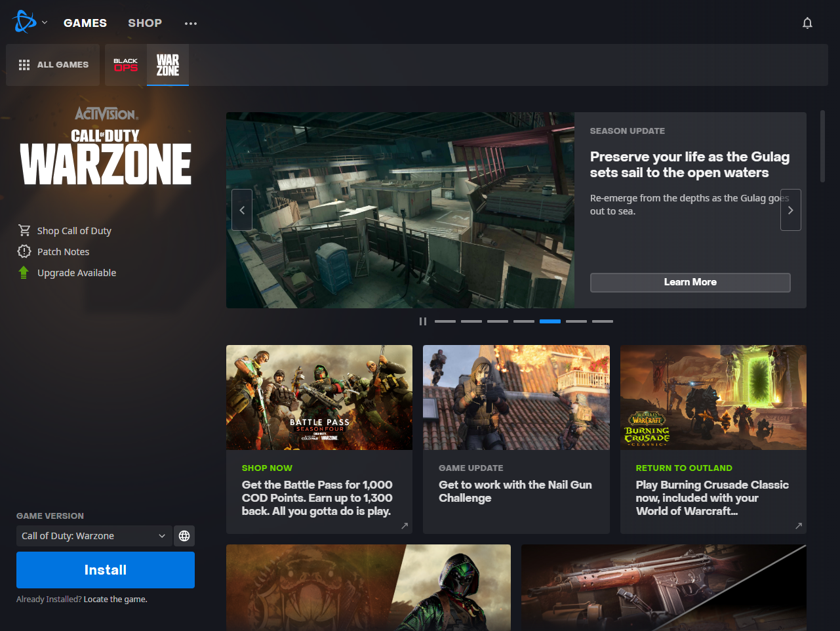This screenshot has height=631, width=840.
Task: Click the external link arrow on Burning Crusade card
Action: [x=799, y=525]
